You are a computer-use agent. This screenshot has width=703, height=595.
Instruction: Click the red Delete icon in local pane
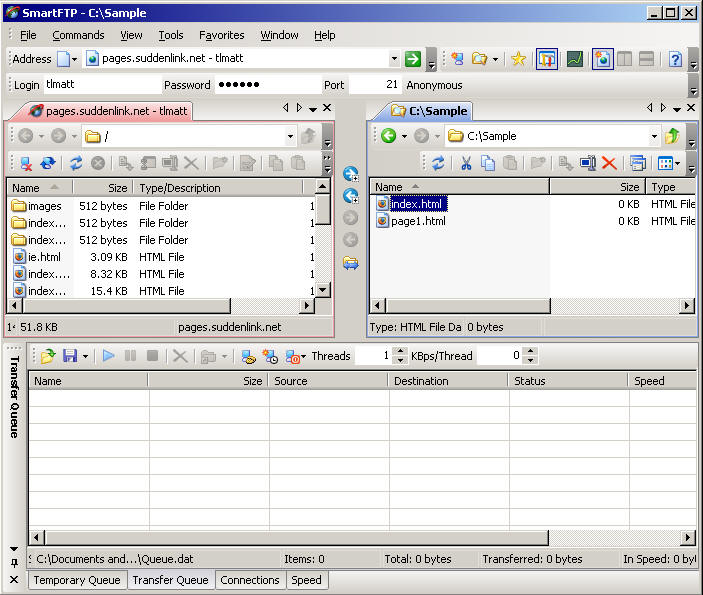609,163
